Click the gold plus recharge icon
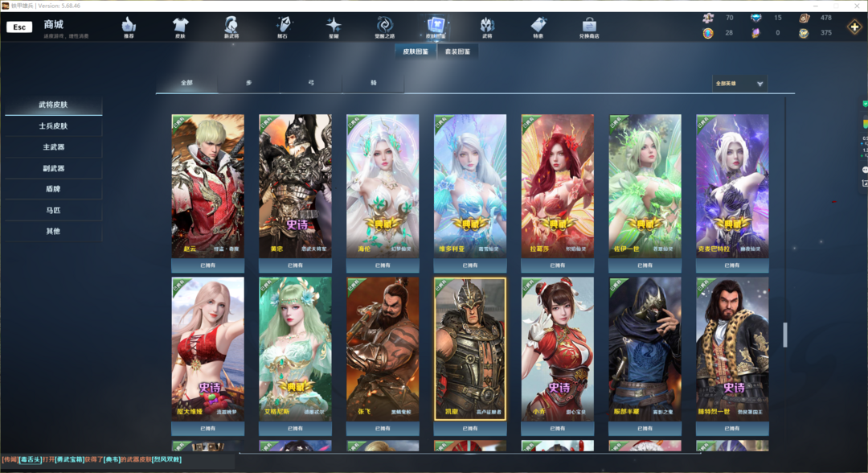The height and width of the screenshot is (473, 868). [x=854, y=27]
